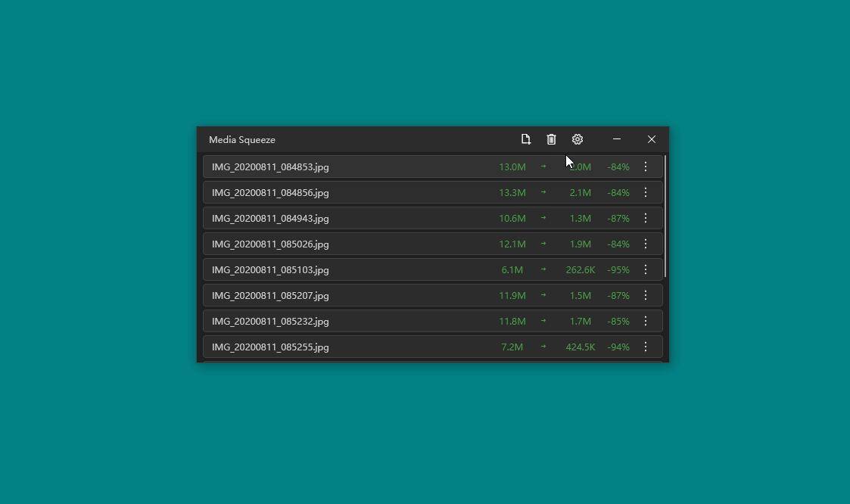
Task: Open more options for IMG_20200811_084943.jpg
Action: (x=646, y=218)
